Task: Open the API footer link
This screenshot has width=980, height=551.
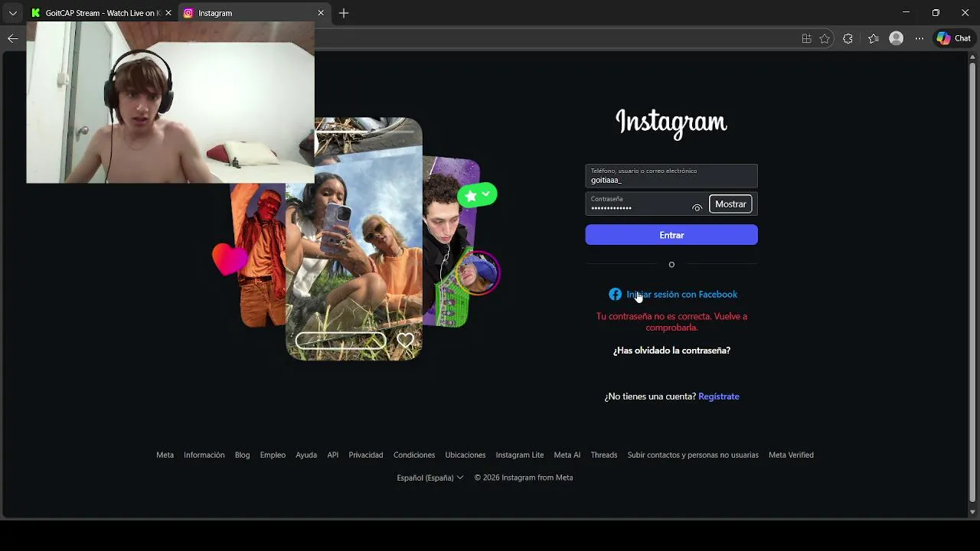Action: pos(332,455)
